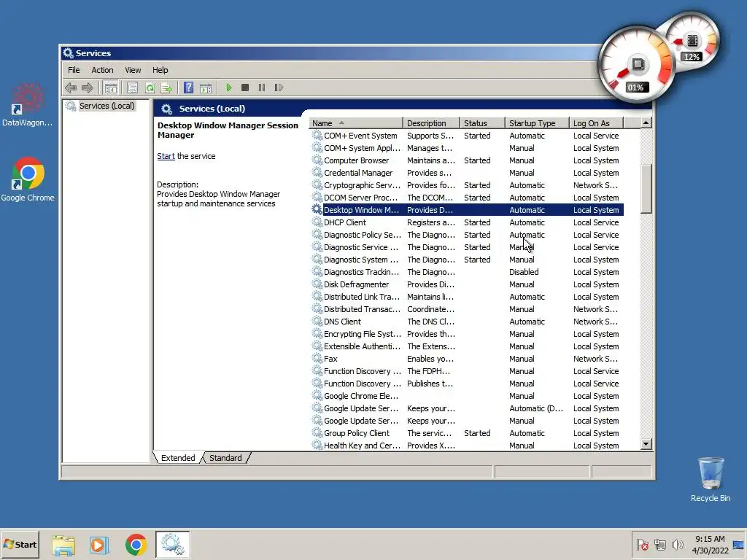Viewport: 747px width, 560px height.
Task: Switch to the Standard tab
Action: [x=226, y=458]
